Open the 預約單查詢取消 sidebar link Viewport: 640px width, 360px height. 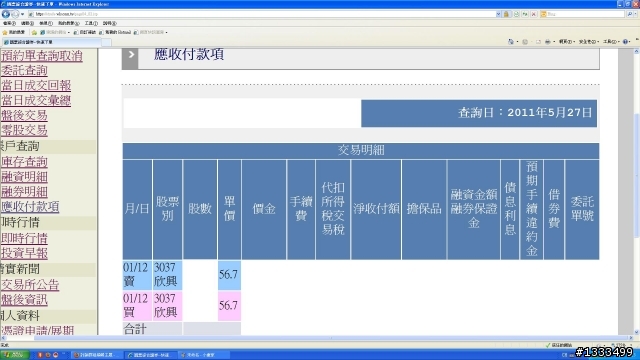tap(42, 56)
